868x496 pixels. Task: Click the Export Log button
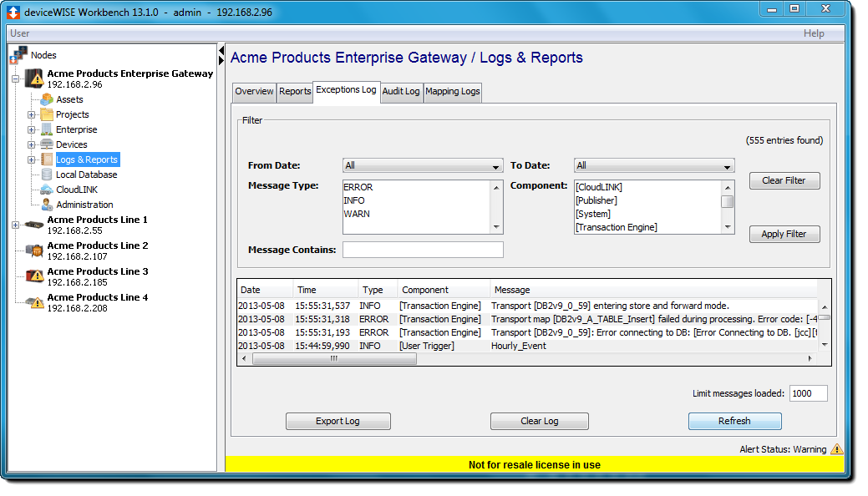[x=338, y=422]
